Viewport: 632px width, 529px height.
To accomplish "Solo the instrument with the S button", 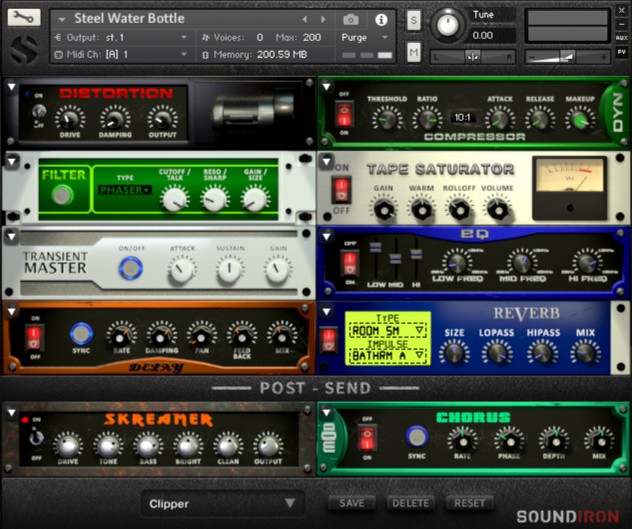I will pyautogui.click(x=414, y=21).
